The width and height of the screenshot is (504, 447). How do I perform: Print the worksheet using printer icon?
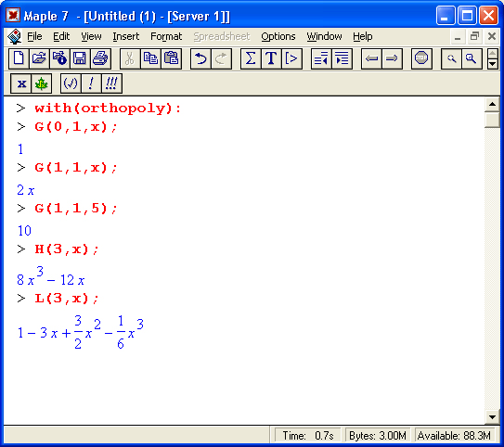tap(100, 58)
